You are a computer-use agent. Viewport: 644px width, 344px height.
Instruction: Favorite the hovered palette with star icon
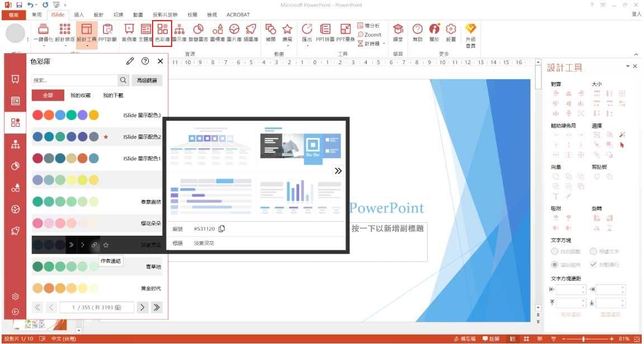point(106,245)
